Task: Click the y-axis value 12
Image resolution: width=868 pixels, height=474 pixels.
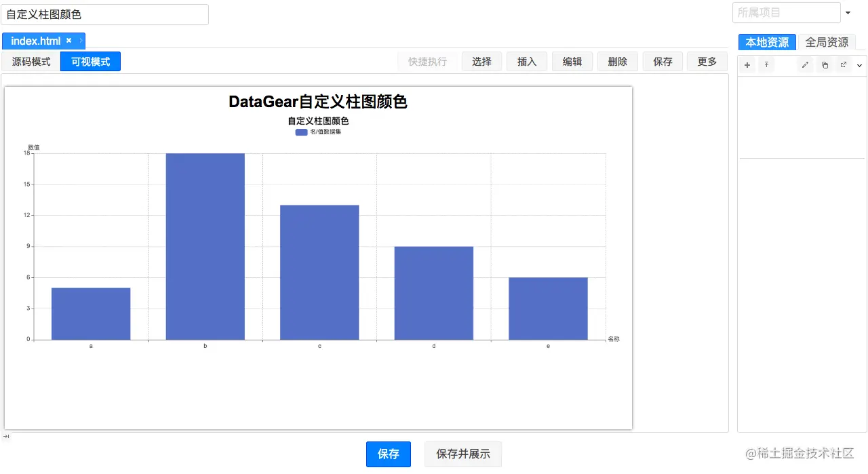Action: tap(27, 215)
